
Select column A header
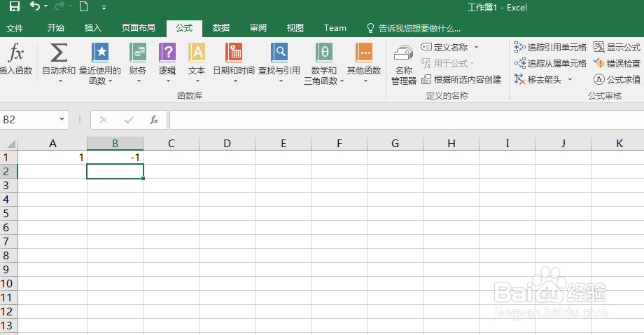(x=52, y=144)
